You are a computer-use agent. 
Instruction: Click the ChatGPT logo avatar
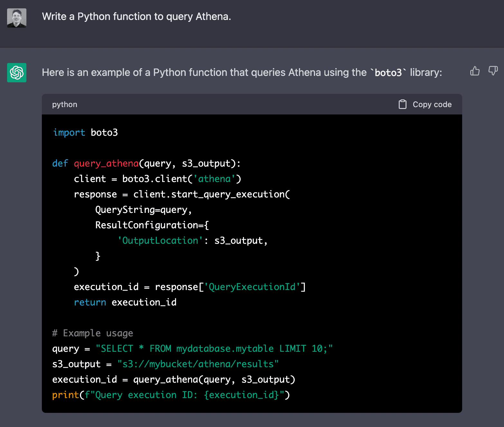coord(17,73)
